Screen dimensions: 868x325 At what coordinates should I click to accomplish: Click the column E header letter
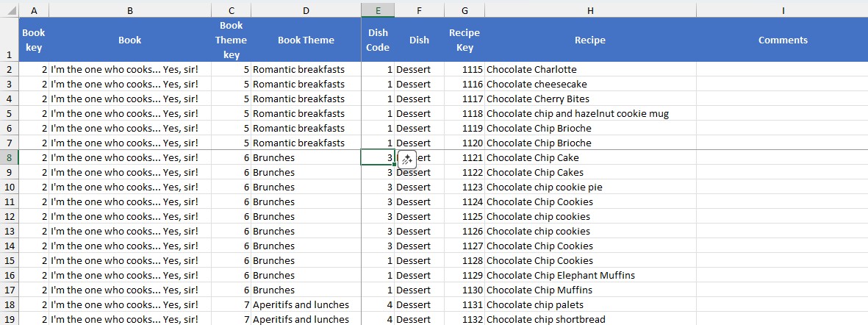click(378, 10)
